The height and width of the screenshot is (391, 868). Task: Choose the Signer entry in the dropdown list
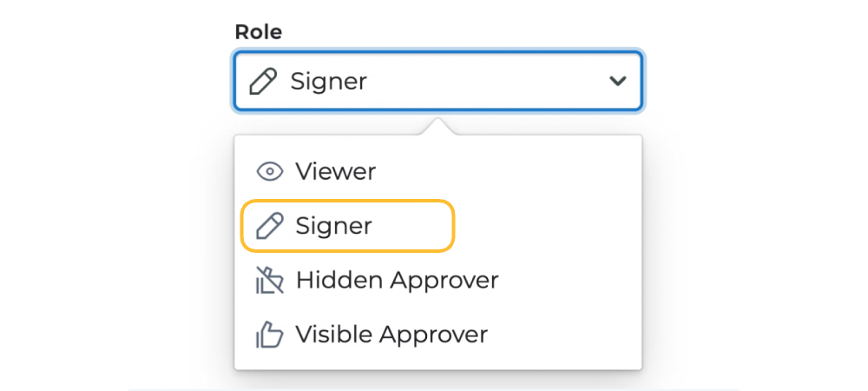click(x=333, y=227)
